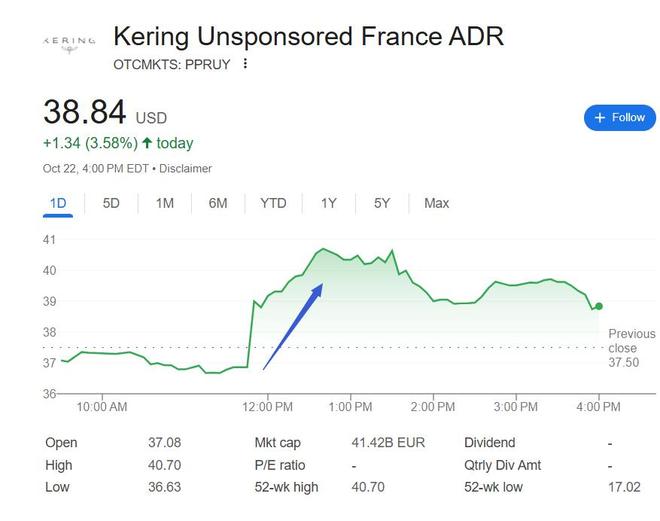Select the 6M time range tab

pos(218,203)
